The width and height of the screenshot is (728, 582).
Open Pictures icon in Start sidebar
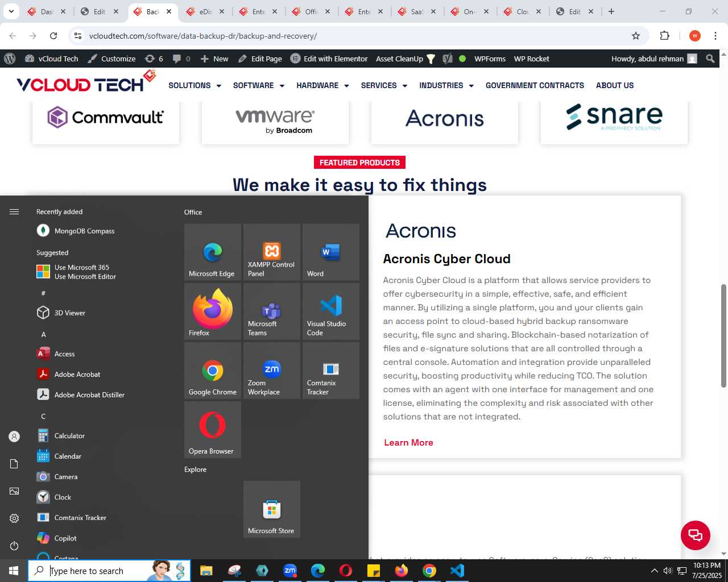pyautogui.click(x=14, y=491)
